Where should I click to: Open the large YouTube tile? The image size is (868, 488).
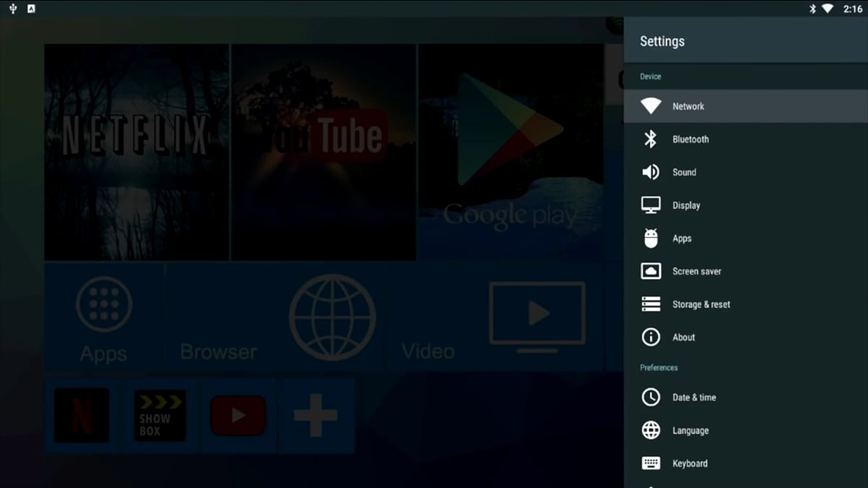(x=323, y=152)
